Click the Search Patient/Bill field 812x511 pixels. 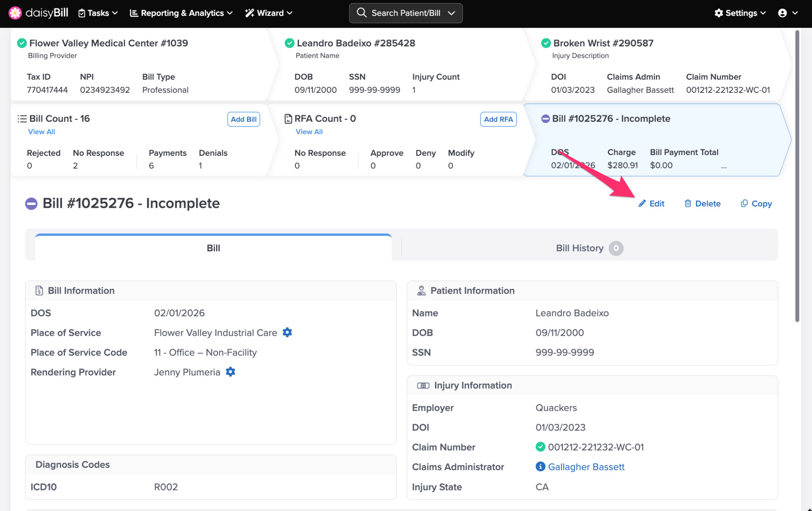click(x=406, y=13)
